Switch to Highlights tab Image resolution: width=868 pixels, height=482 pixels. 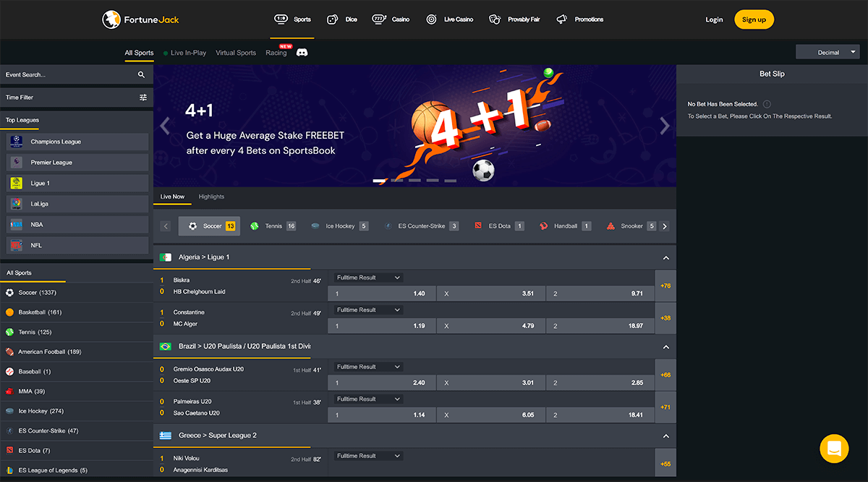211,197
